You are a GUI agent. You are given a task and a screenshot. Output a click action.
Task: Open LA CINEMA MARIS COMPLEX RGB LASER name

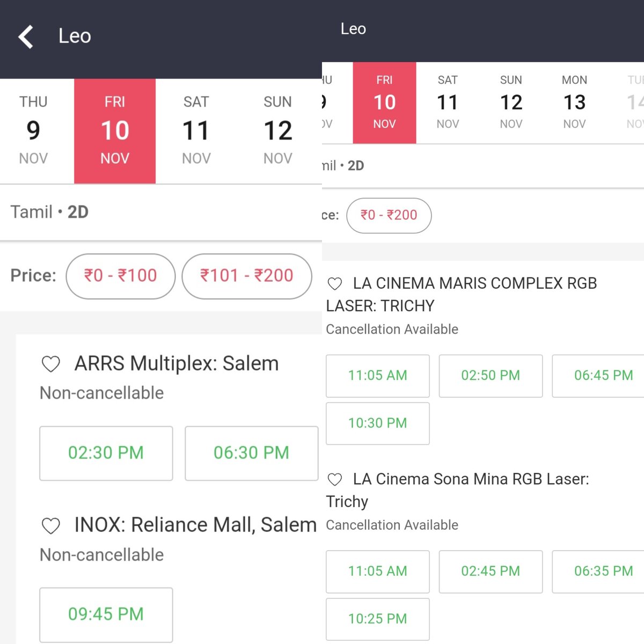(x=462, y=295)
